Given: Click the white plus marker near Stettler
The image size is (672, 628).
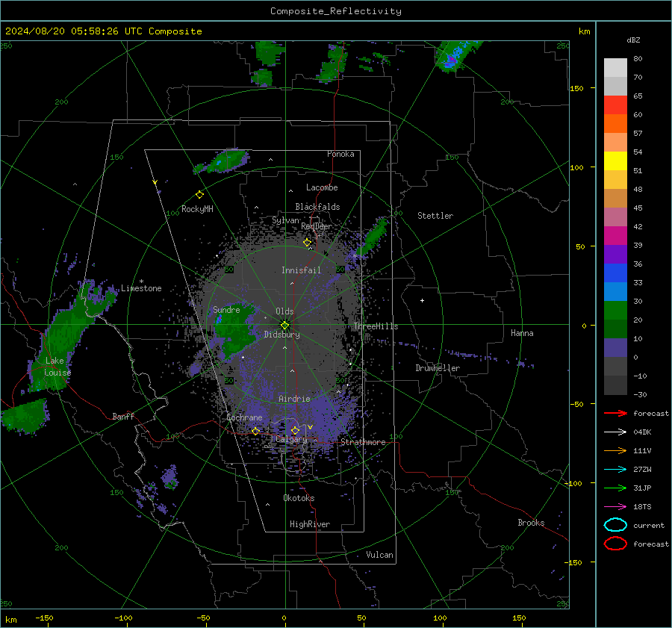Looking at the screenshot, I should [x=422, y=300].
